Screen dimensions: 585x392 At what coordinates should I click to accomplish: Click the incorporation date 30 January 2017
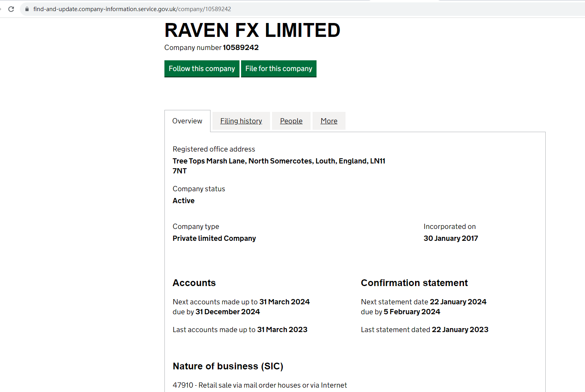[450, 238]
